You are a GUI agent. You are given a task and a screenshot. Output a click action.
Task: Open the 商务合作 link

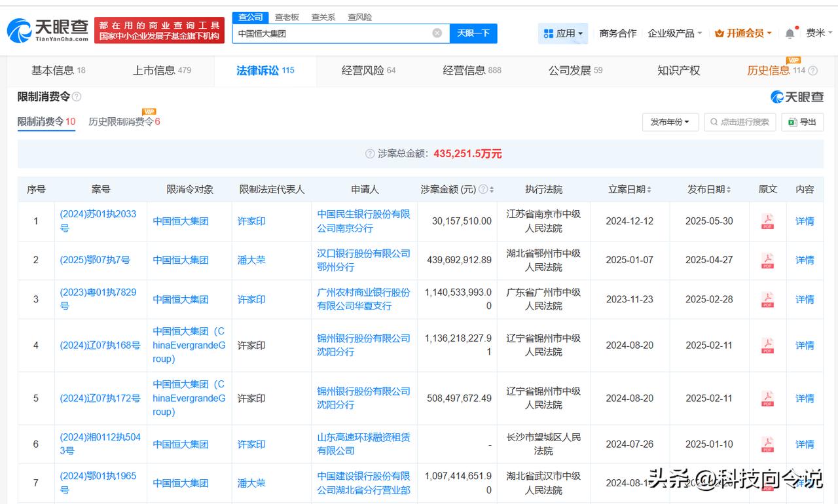pyautogui.click(x=618, y=33)
